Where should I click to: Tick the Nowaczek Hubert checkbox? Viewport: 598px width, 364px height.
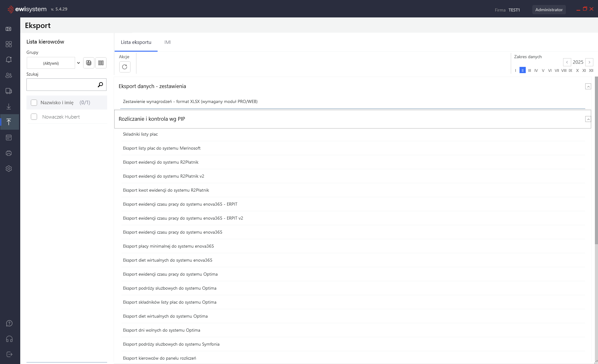(x=34, y=117)
